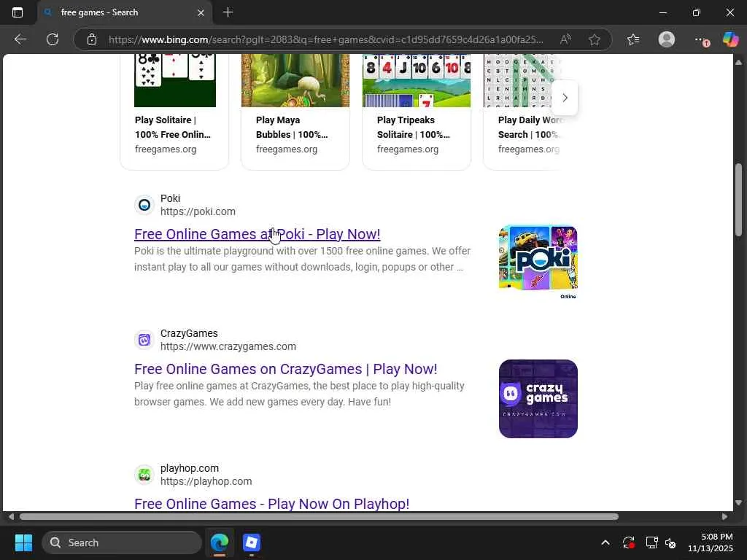
Task: Show next freegames.org carousel cards
Action: pos(565,98)
